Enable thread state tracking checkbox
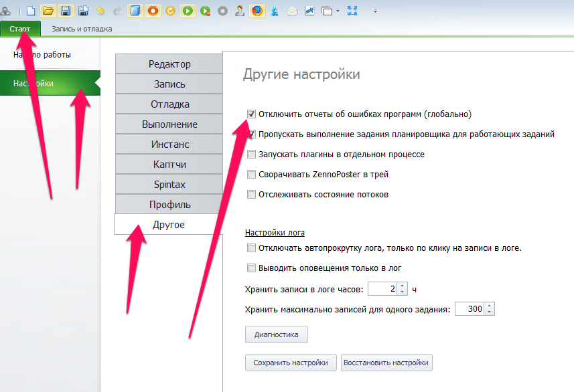 [x=251, y=195]
